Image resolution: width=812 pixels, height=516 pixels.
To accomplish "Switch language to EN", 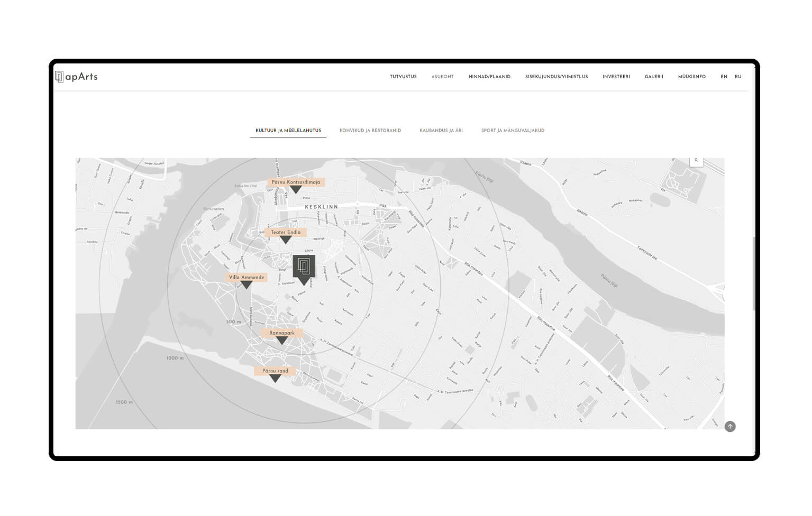I will pos(724,77).
